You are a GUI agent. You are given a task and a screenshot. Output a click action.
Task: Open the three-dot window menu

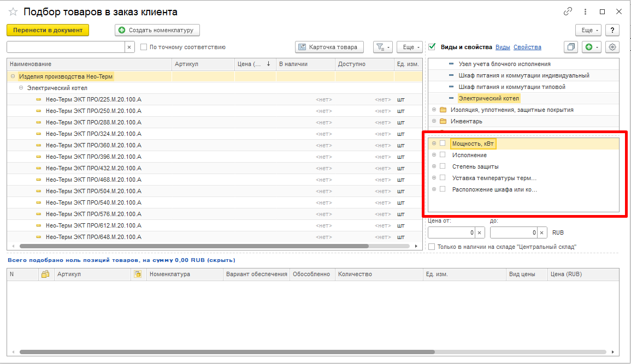point(585,11)
